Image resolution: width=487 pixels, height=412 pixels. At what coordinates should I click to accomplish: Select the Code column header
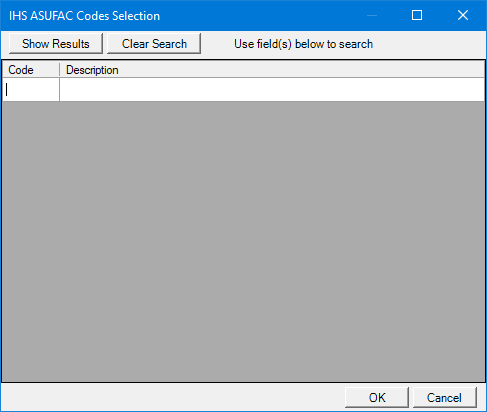coord(31,70)
